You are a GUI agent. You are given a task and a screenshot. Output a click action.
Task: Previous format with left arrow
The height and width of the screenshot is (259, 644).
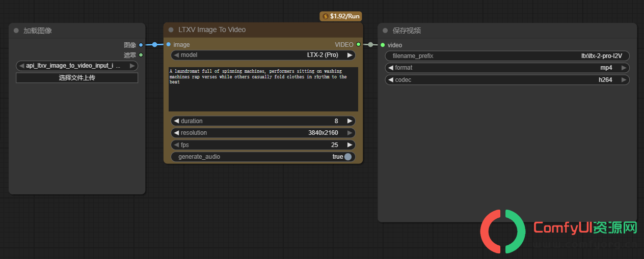coord(391,68)
